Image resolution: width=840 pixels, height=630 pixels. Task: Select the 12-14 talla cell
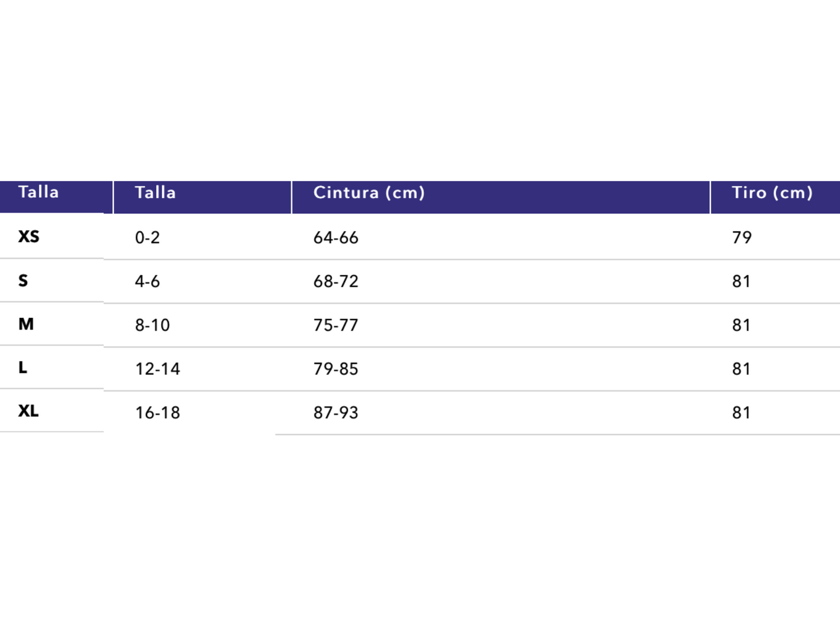pos(158,369)
